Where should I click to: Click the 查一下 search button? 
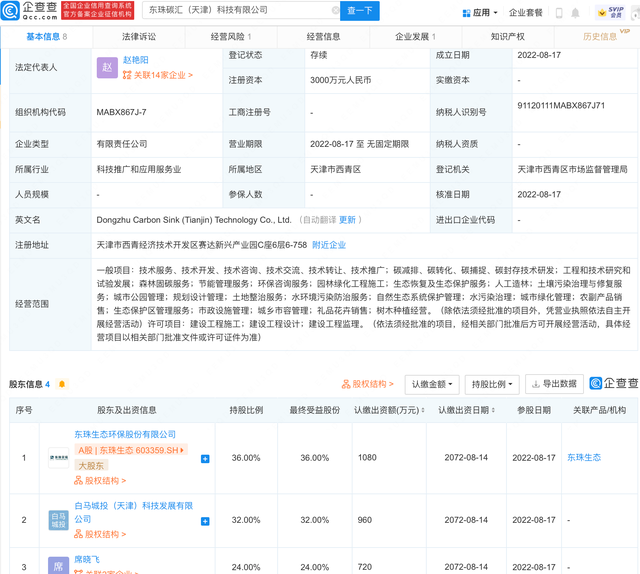tap(360, 11)
